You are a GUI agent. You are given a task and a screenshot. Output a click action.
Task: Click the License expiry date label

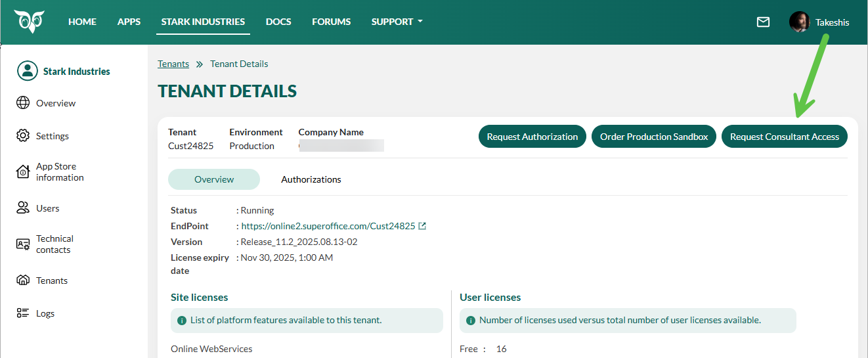(x=200, y=264)
